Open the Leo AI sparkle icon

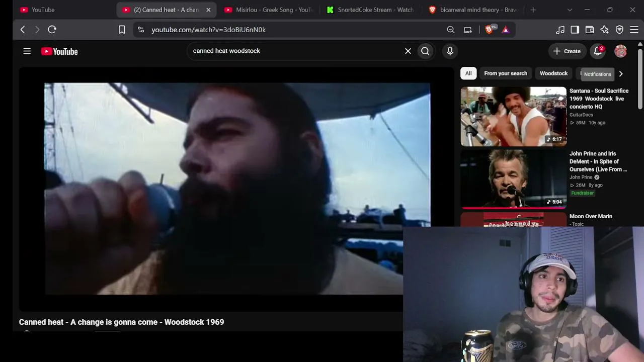[604, 30]
